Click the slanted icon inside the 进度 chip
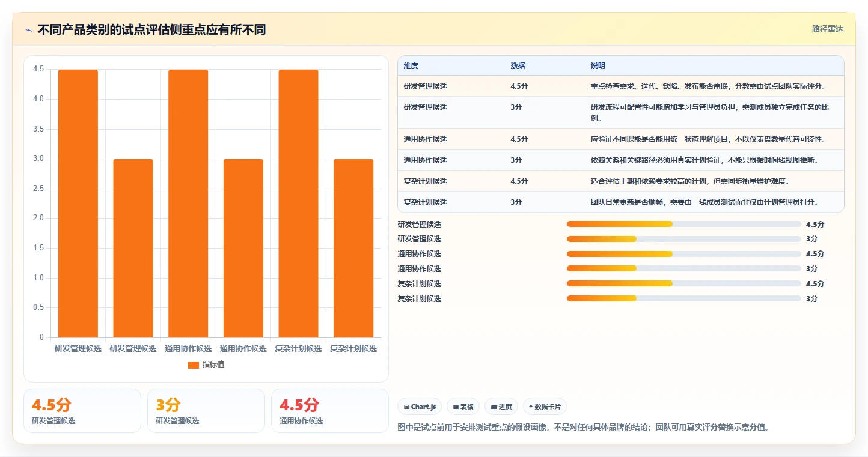Image resolution: width=868 pixels, height=457 pixels. tap(494, 407)
